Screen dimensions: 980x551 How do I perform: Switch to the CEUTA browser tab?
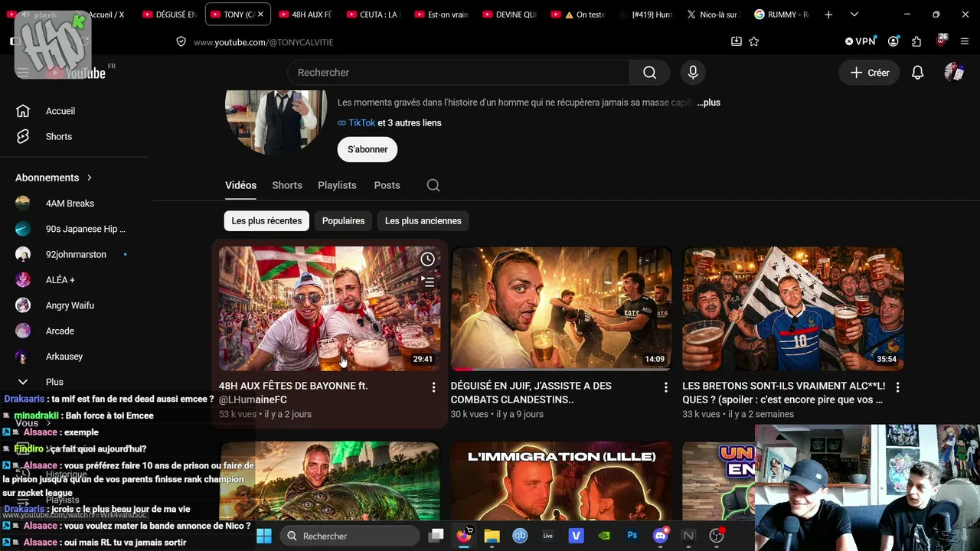(374, 15)
